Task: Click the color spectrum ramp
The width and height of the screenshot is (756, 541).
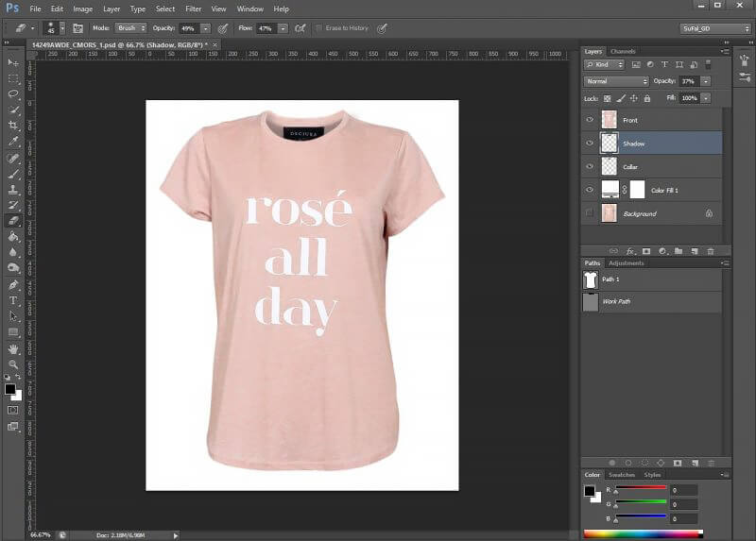Action: (x=644, y=534)
